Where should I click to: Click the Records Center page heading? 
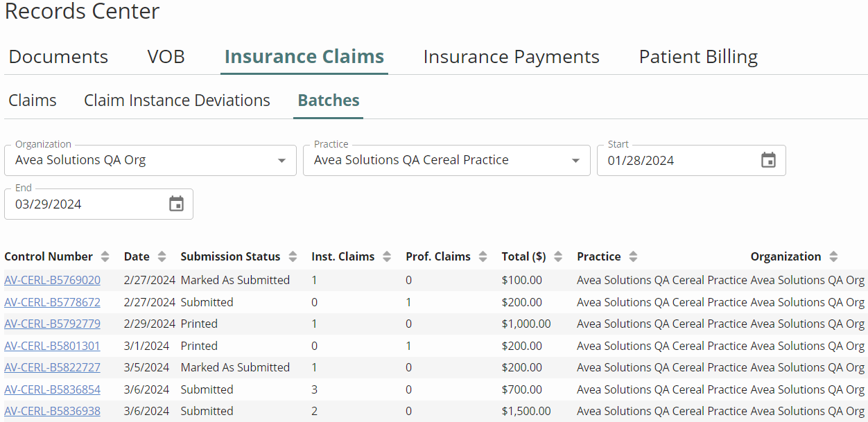(x=82, y=12)
